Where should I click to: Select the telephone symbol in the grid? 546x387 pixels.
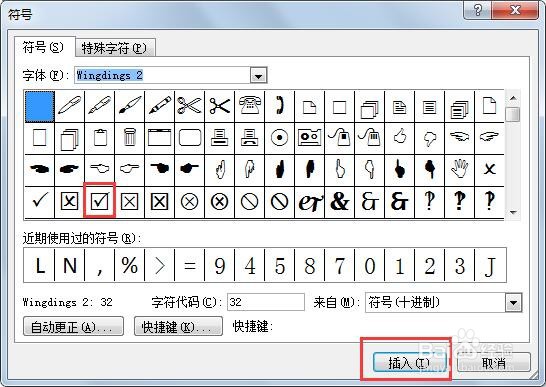[x=249, y=106]
